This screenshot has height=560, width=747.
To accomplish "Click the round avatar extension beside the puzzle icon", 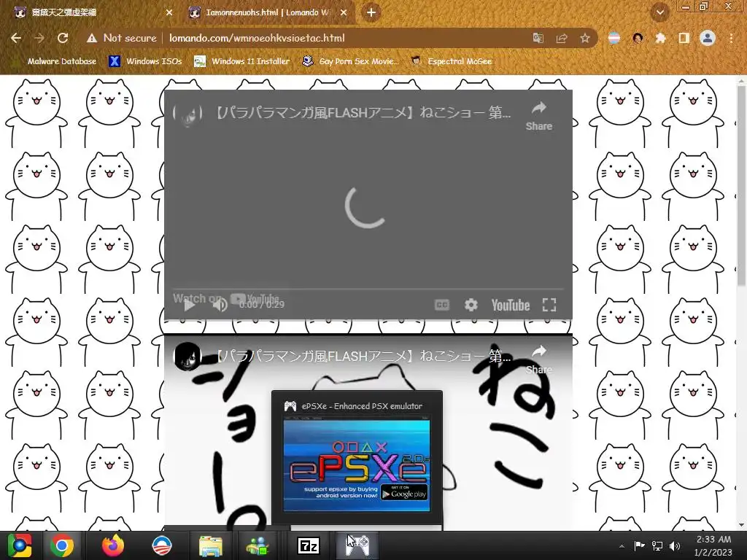I will [x=638, y=38].
